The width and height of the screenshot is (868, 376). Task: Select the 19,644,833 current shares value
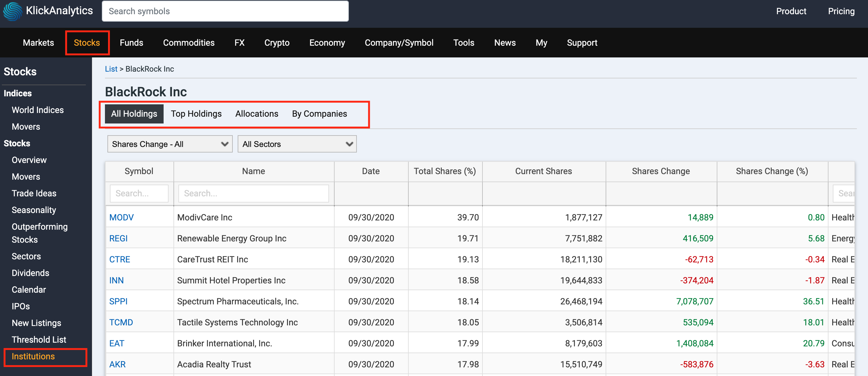[x=581, y=280]
